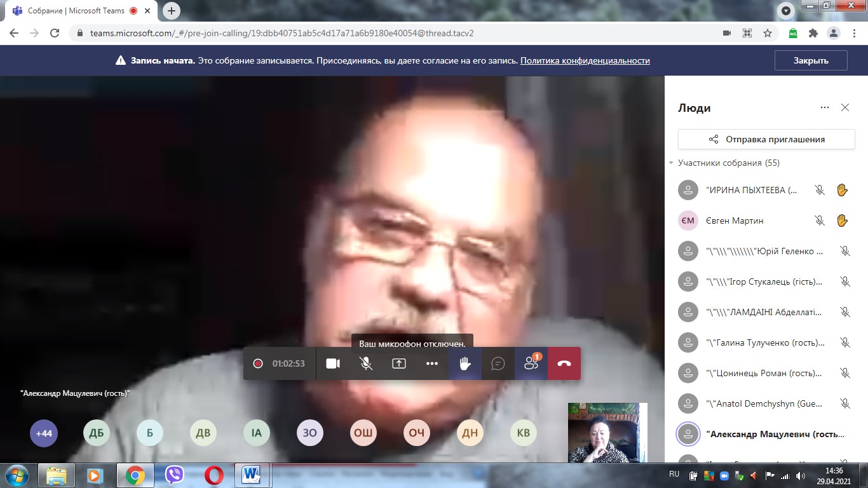This screenshot has height=488, width=868.
Task: Click the Отправка приглашения button
Action: point(766,139)
